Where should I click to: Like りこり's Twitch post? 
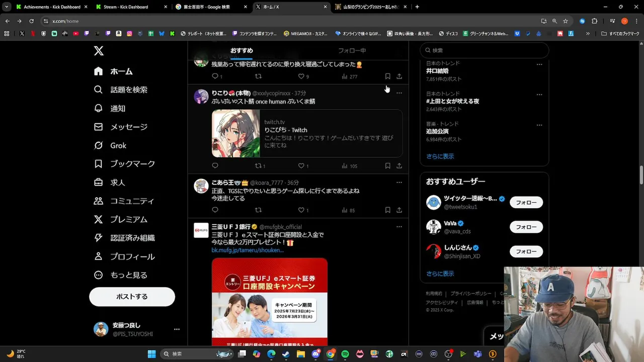tap(301, 166)
